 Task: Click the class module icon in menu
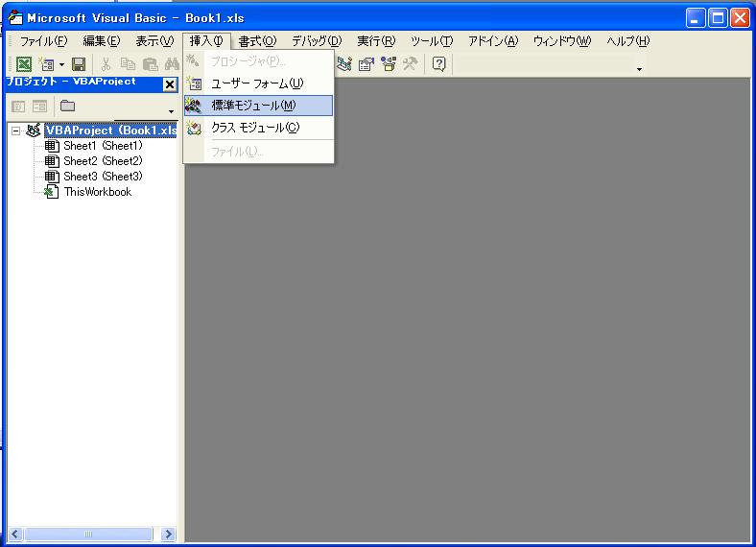tap(194, 128)
